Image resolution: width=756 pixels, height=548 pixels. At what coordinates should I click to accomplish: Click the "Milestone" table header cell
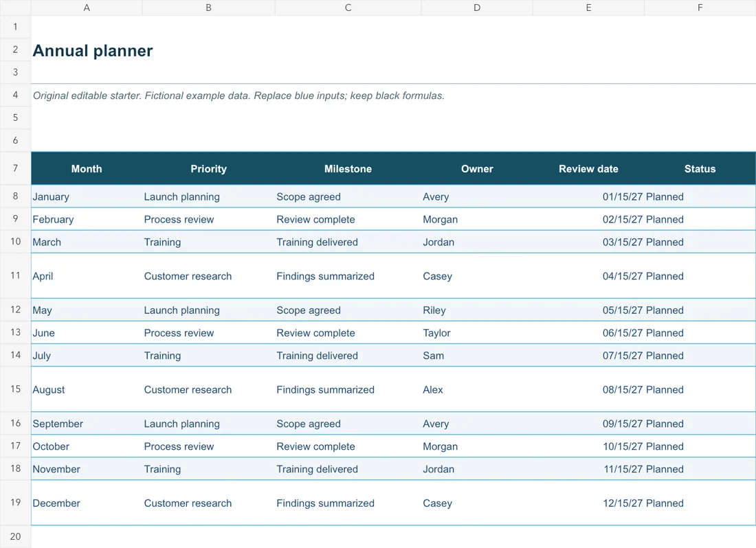[348, 168]
